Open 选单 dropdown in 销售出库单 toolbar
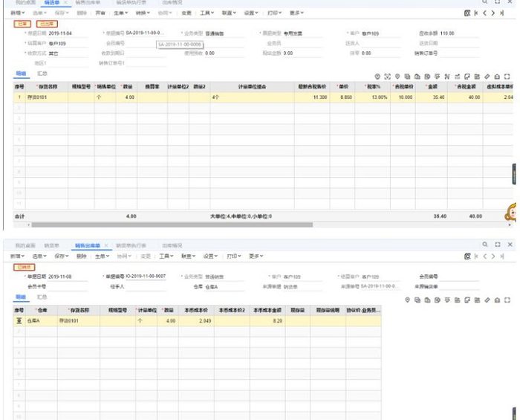 [39, 256]
